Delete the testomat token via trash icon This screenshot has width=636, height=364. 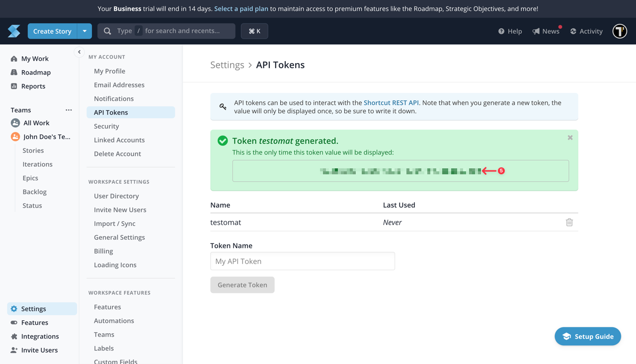click(x=569, y=222)
